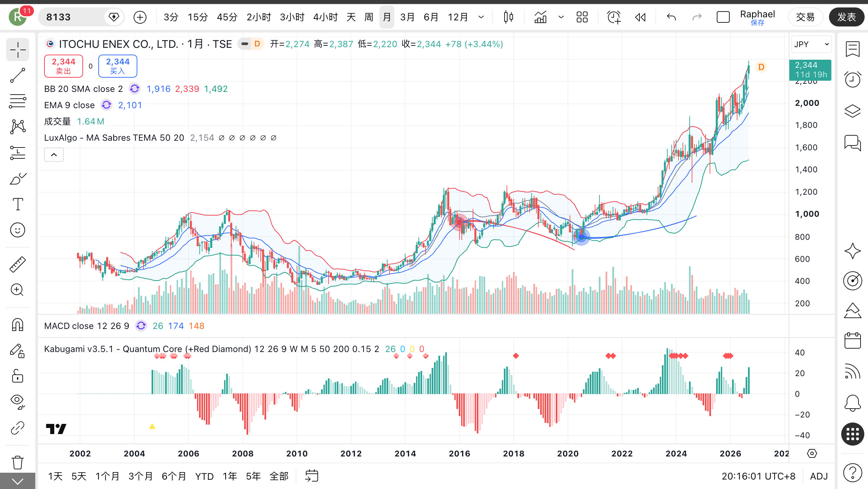Toggle stay in drawing mode
This screenshot has width=868, height=489.
pos(18,351)
